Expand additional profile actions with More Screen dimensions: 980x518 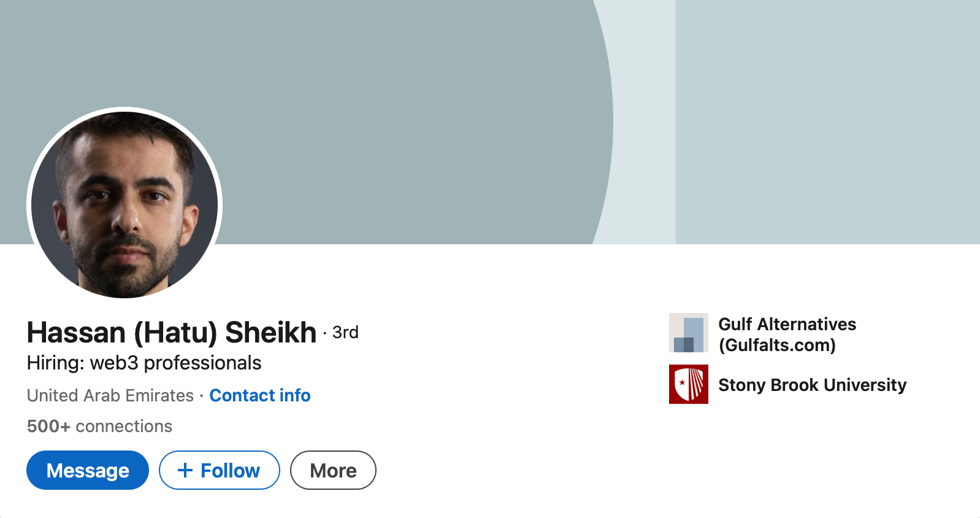point(333,470)
